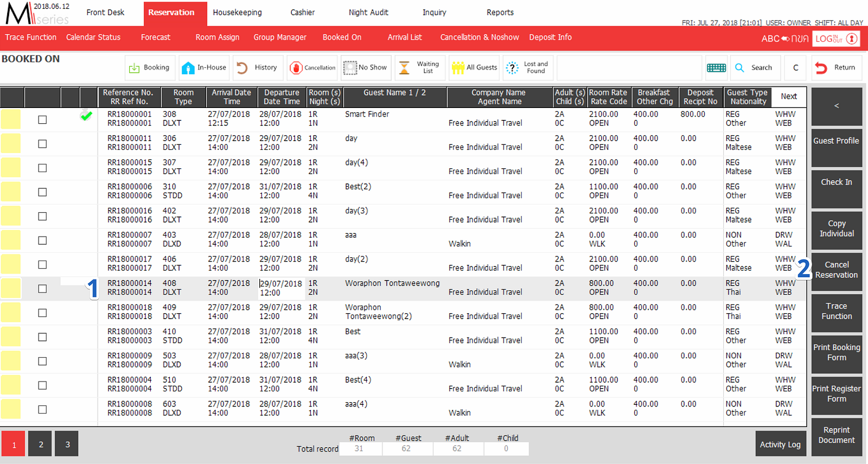This screenshot has height=464, width=868.
Task: Click the M series logo
Action: [37, 14]
